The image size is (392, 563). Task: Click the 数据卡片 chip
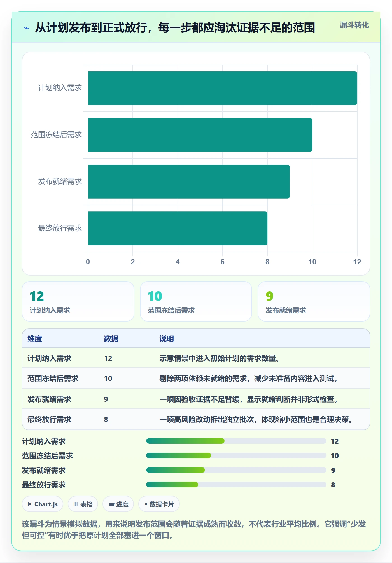click(x=159, y=504)
